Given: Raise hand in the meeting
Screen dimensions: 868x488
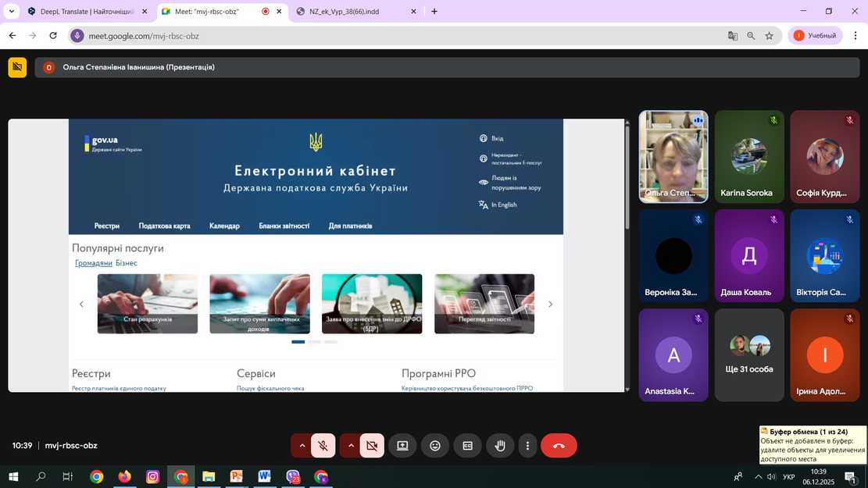Looking at the screenshot, I should point(500,446).
